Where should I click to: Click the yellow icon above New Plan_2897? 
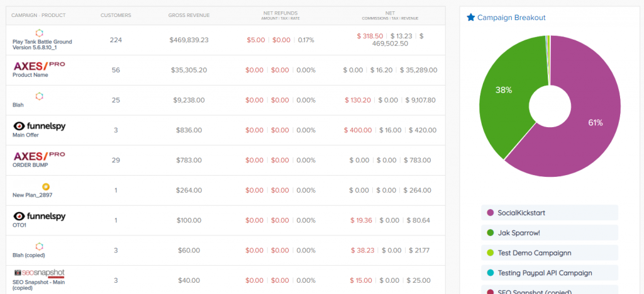tap(45, 186)
